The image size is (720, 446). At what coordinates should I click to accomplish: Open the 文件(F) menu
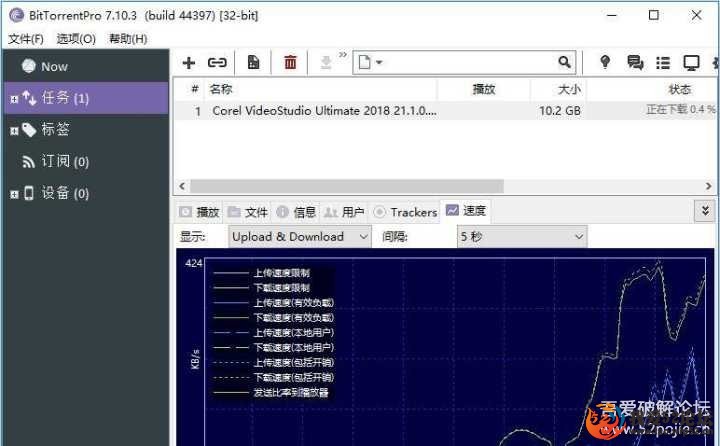26,39
